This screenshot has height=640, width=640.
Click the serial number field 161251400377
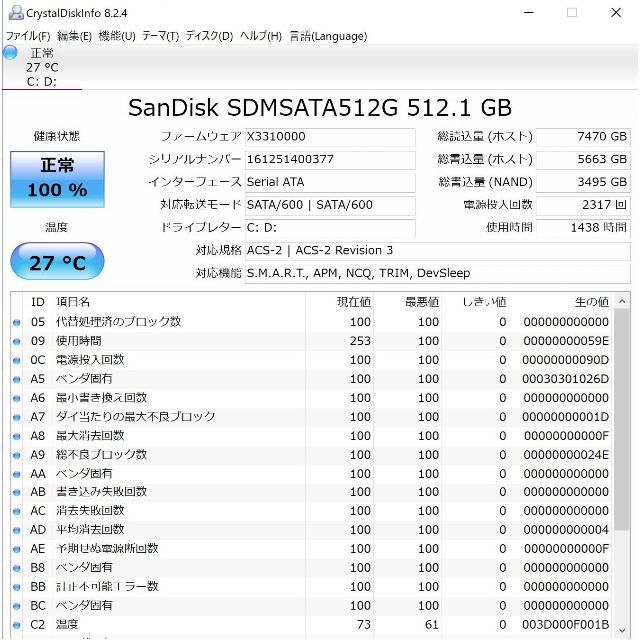(x=330, y=160)
